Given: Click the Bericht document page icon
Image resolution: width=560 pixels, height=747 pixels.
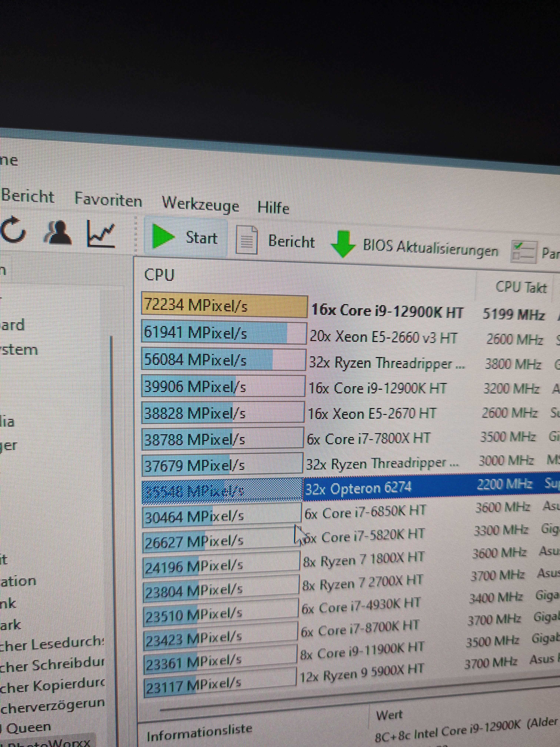Looking at the screenshot, I should click(x=247, y=240).
